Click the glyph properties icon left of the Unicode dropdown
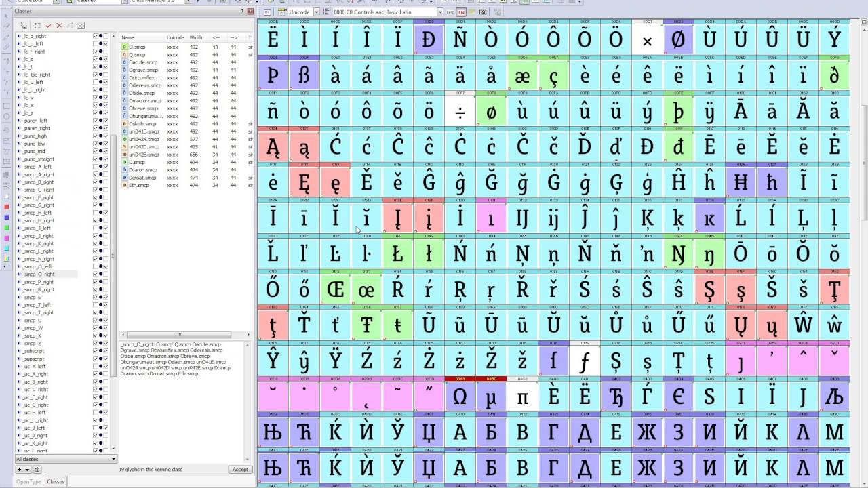 (x=267, y=12)
